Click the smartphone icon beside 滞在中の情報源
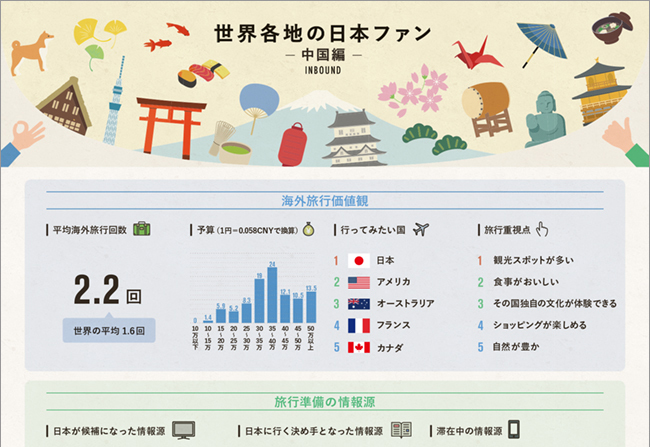The width and height of the screenshot is (650, 447). click(x=514, y=430)
